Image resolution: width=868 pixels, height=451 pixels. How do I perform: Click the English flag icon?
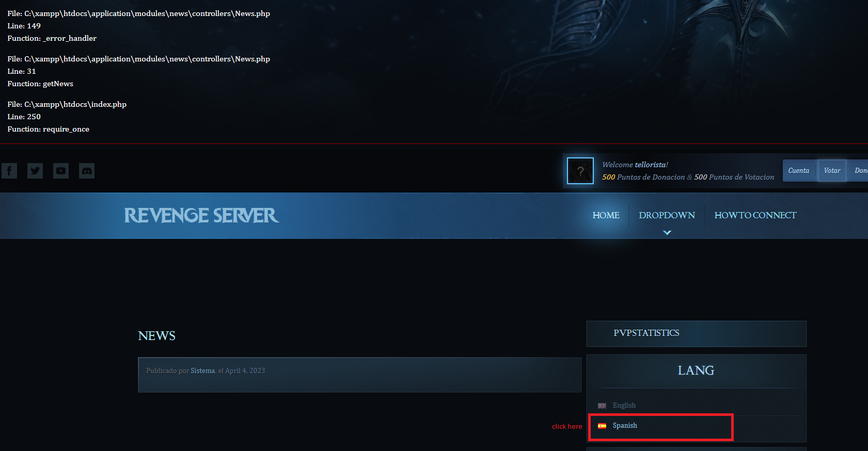coord(602,406)
